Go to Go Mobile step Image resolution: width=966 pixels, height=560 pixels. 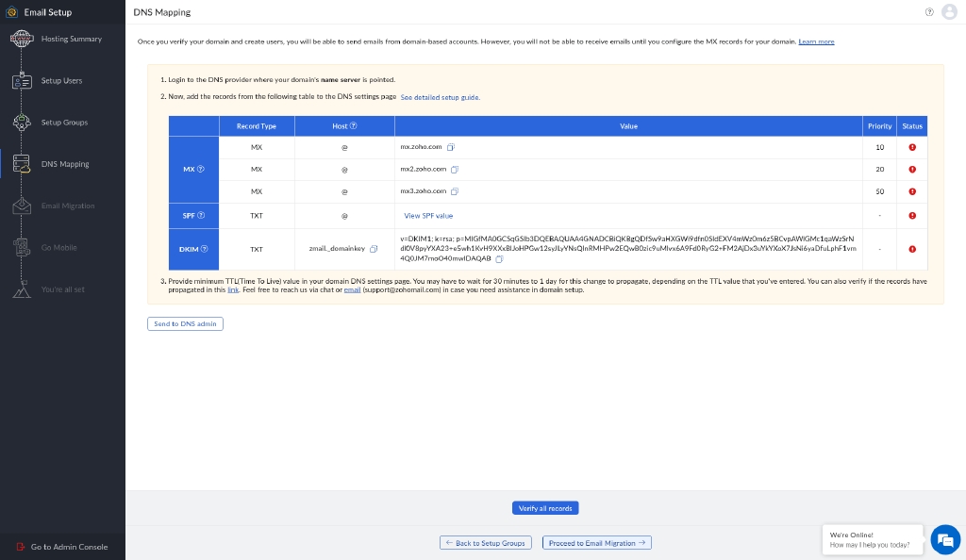point(59,247)
